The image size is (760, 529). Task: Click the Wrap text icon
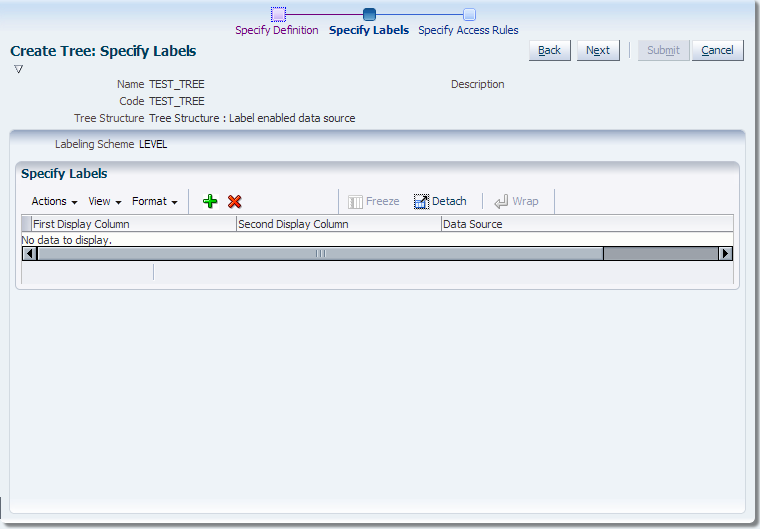tap(501, 201)
